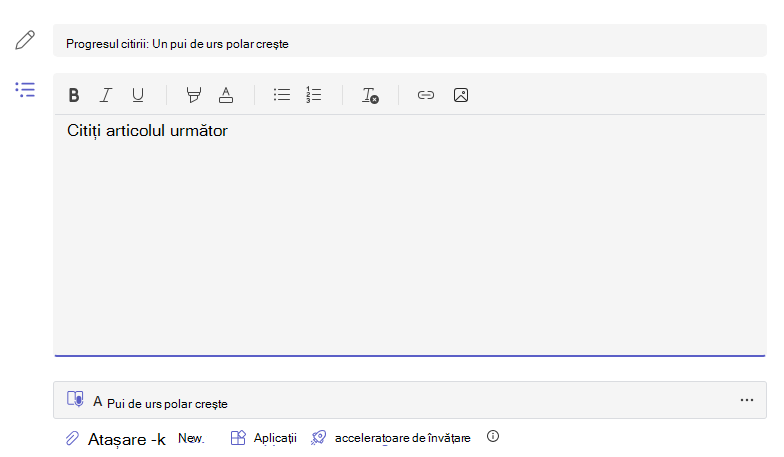
Task: Toggle underline formatting
Action: (x=138, y=95)
